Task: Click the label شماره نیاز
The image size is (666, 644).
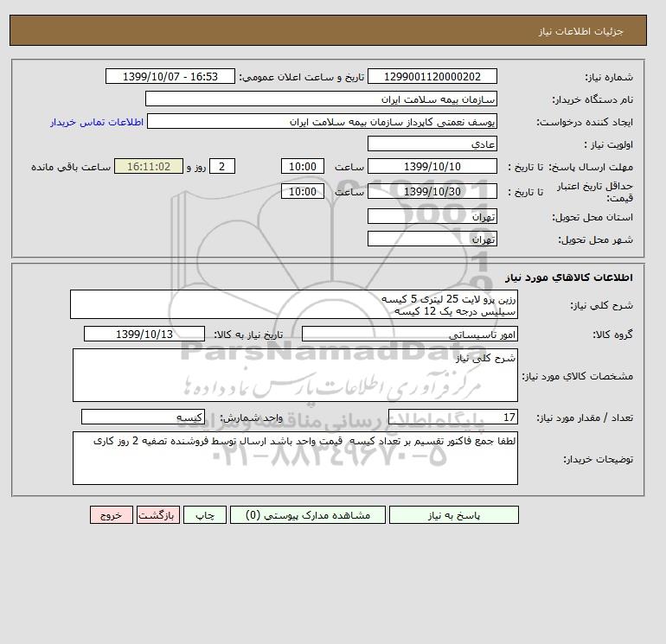Action: coord(609,77)
